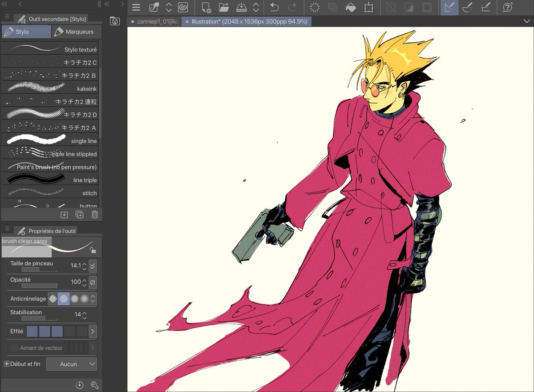The height and width of the screenshot is (392, 534).
Task: Open opacity dynamics settings button
Action: (x=93, y=282)
